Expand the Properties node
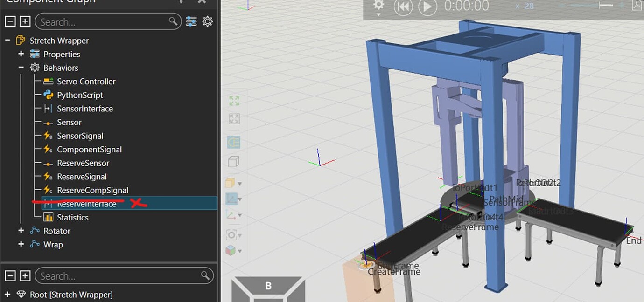This screenshot has width=644, height=302. 21,54
